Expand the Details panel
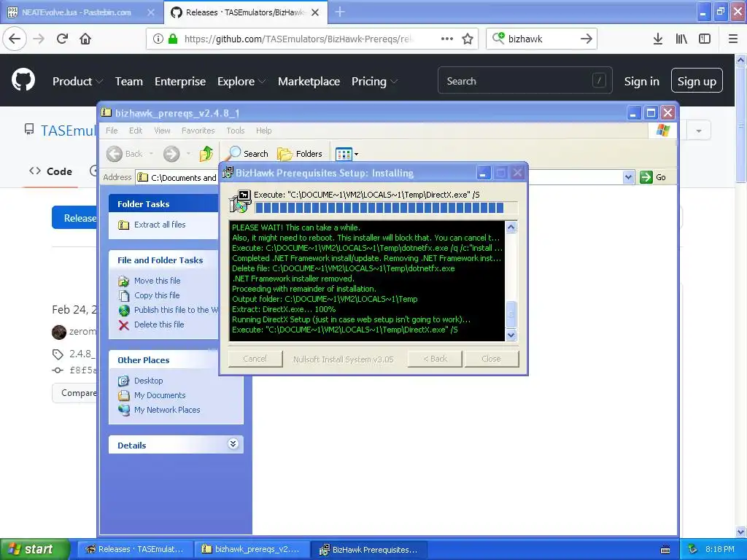Image resolution: width=747 pixels, height=560 pixels. (233, 444)
